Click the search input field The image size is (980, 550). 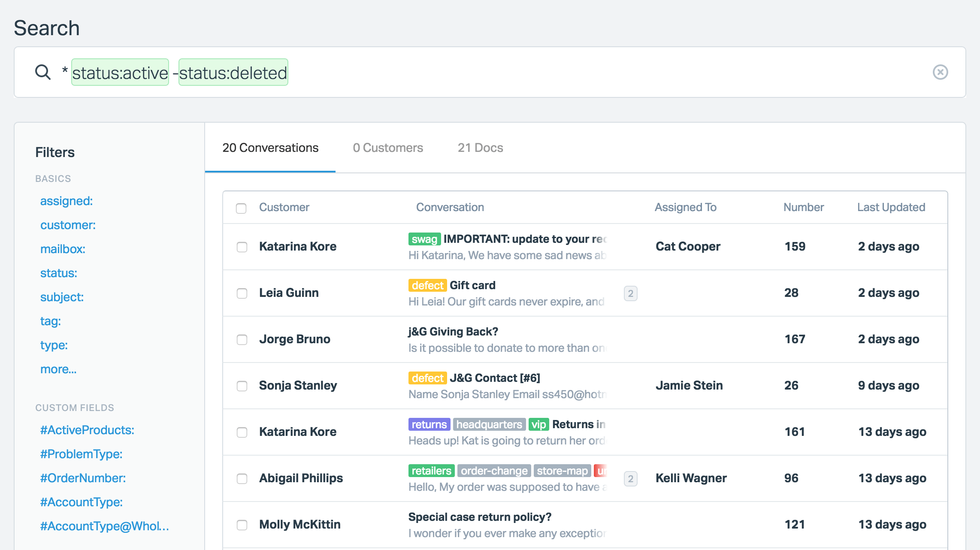601,72
